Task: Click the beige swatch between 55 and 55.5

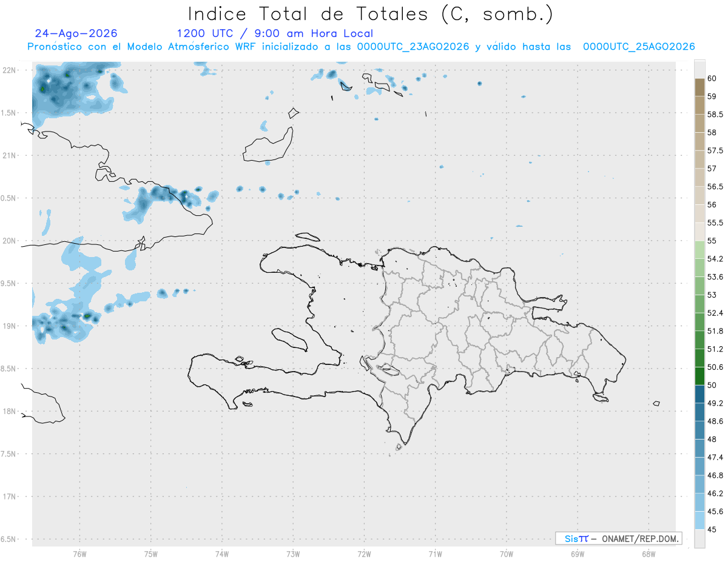Action: (x=699, y=232)
